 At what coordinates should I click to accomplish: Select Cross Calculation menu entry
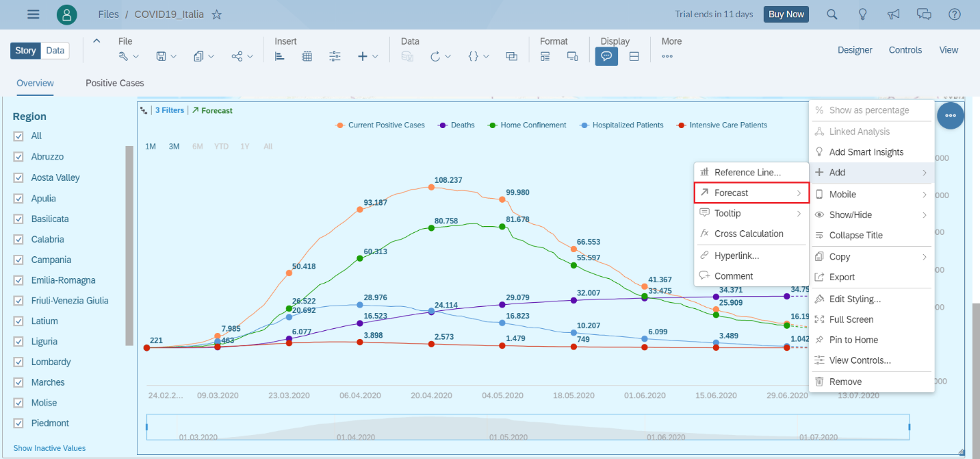(x=751, y=234)
